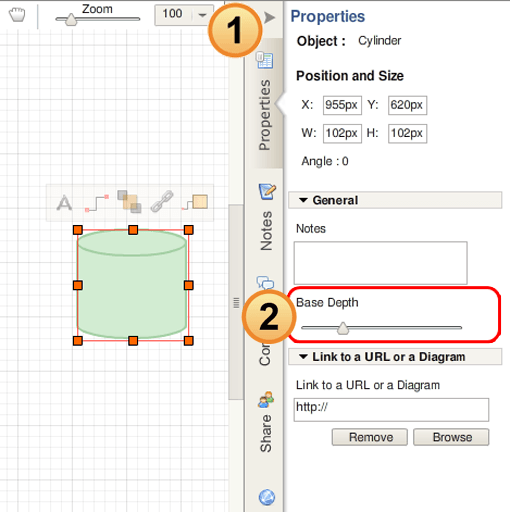Collapse the side panel with the arrow
Screen dimensions: 510x512
pyautogui.click(x=269, y=18)
